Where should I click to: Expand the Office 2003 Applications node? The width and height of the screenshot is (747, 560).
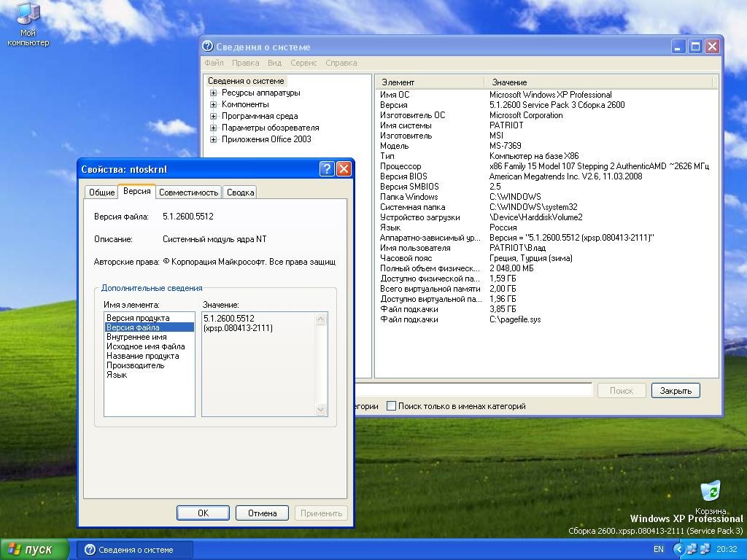pos(214,139)
